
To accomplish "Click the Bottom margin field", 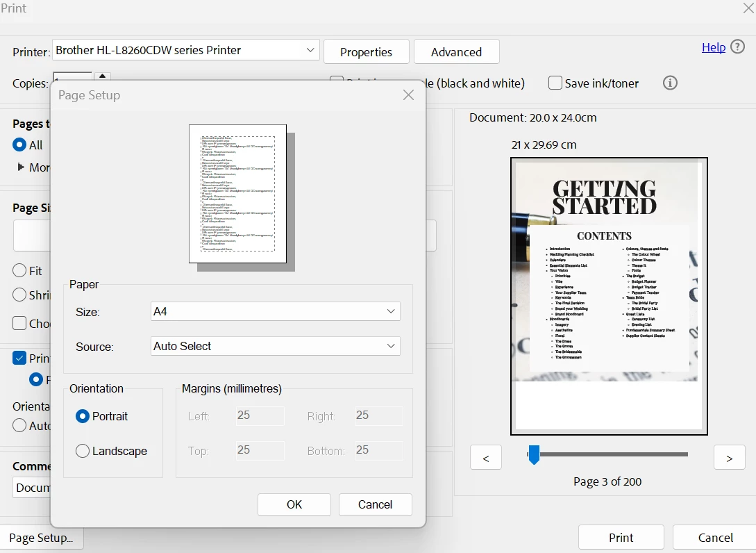I will pyautogui.click(x=379, y=450).
